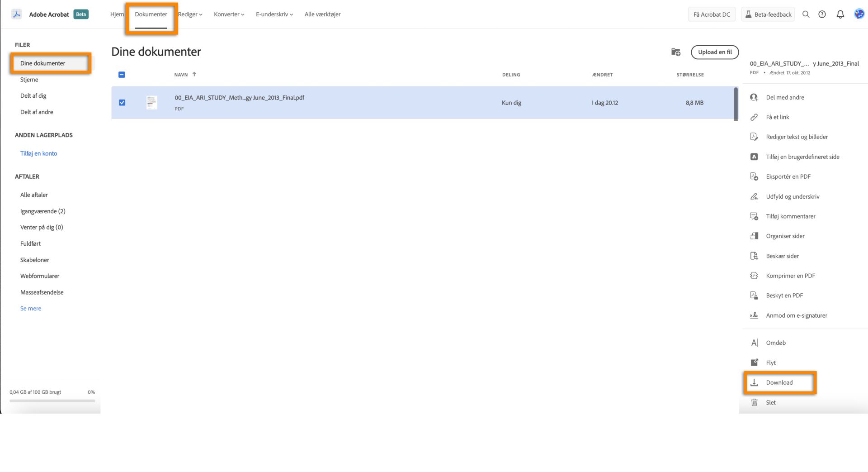Expand the Rediger dropdown menu
Viewport: 868px width, 472px height.
click(x=190, y=14)
